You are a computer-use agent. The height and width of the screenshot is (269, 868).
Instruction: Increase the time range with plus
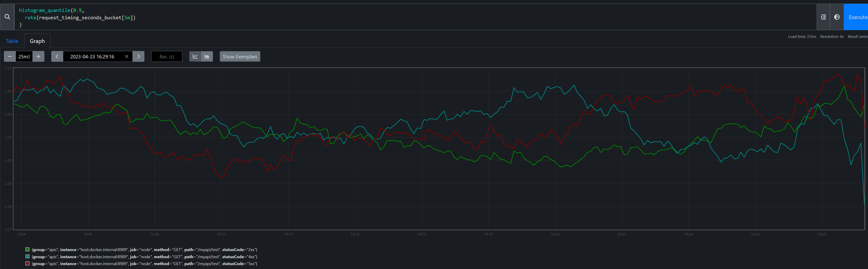tap(38, 57)
